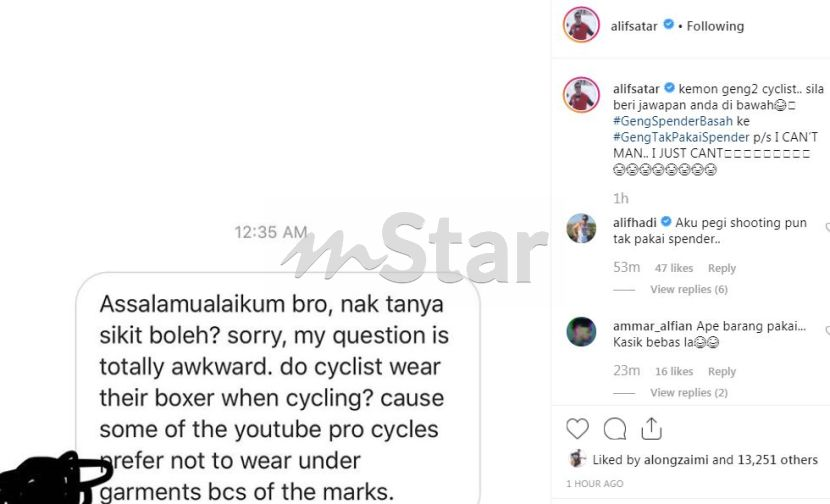Open alifhadi commenter avatar

pyautogui.click(x=581, y=228)
